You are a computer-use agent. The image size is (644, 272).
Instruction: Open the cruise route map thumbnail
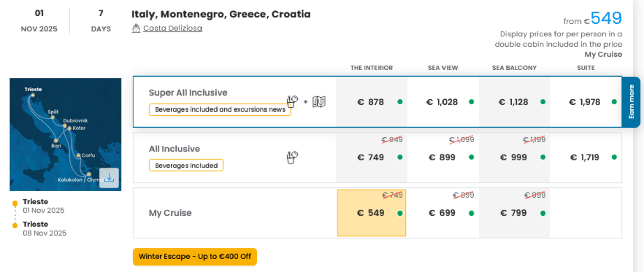click(65, 134)
